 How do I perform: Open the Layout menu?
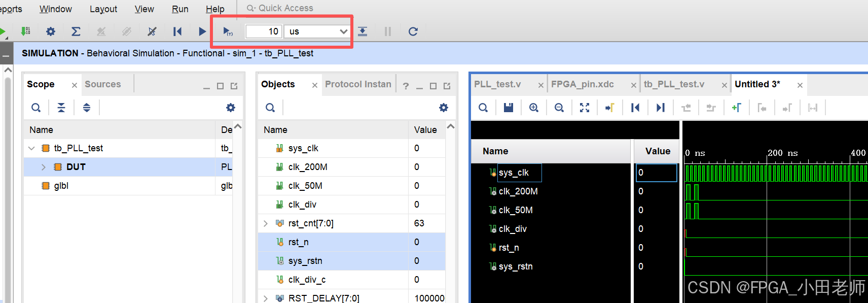click(103, 9)
